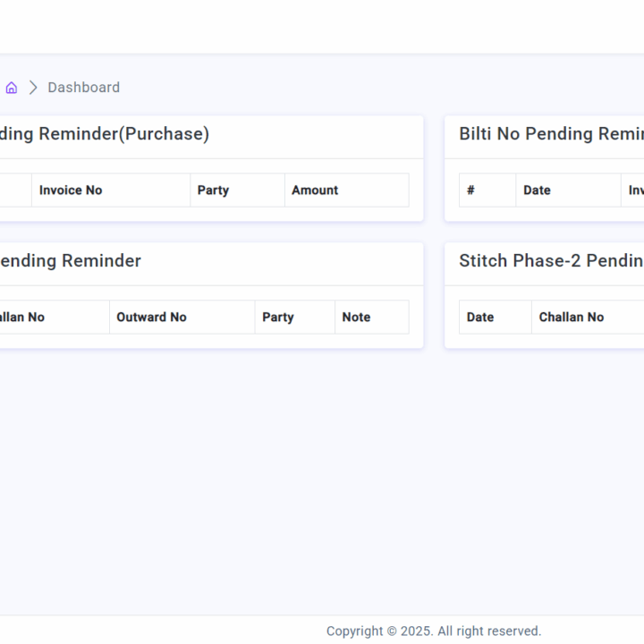Click the breadcrumb chevron separator arrow

pyautogui.click(x=33, y=88)
